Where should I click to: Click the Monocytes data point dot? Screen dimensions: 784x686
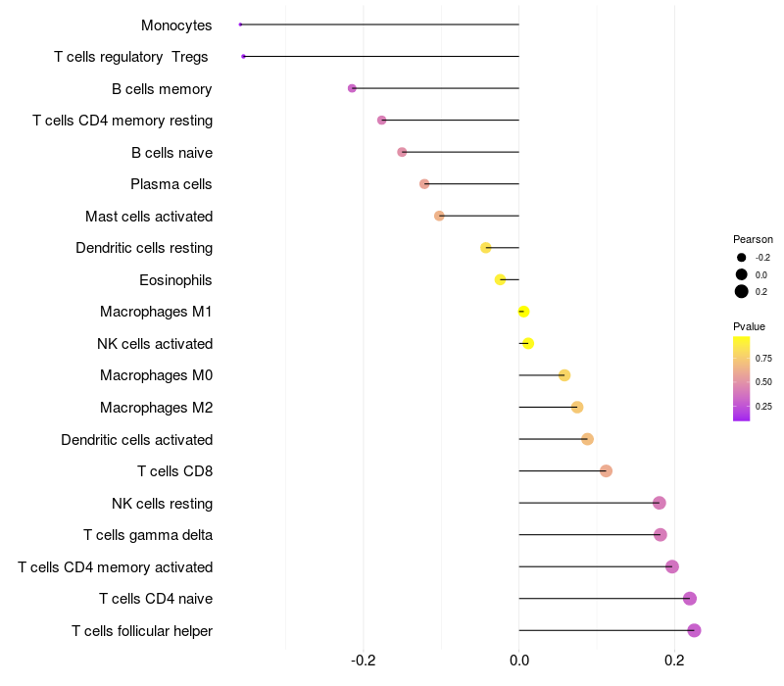click(240, 24)
